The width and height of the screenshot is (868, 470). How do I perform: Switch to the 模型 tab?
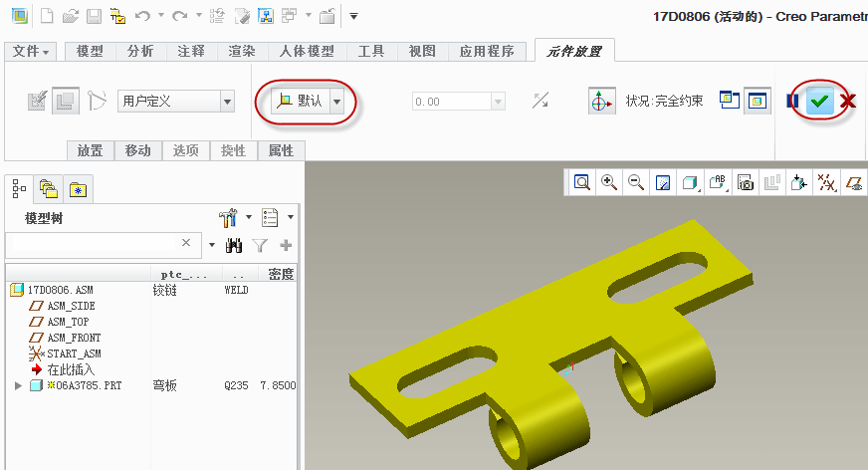point(90,52)
